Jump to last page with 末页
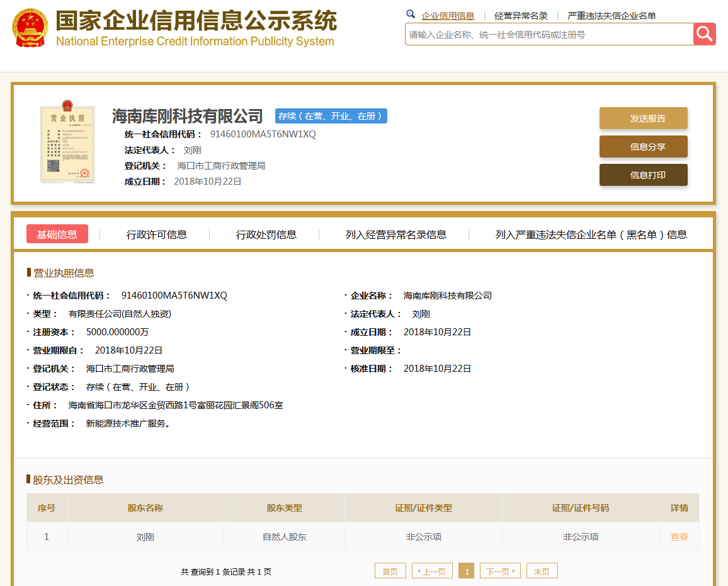728x586 pixels. click(x=542, y=572)
